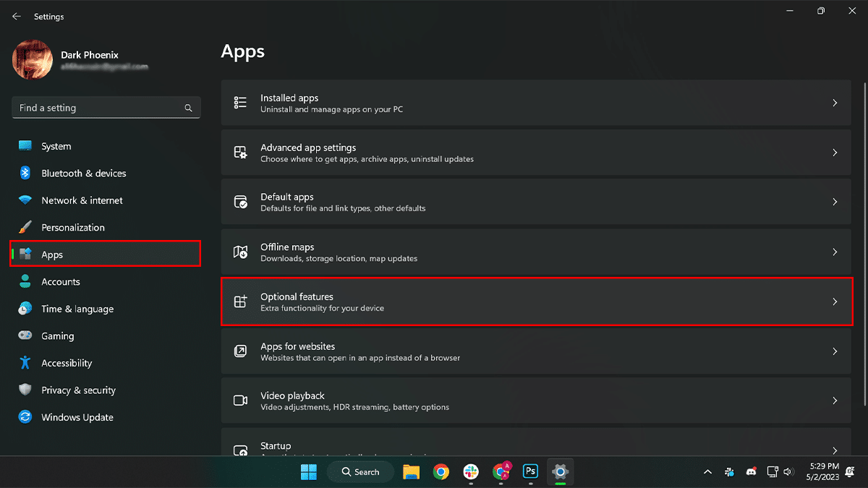Viewport: 868px width, 488px height.
Task: Click the Gaming controller icon in sidebar
Action: pos(25,336)
